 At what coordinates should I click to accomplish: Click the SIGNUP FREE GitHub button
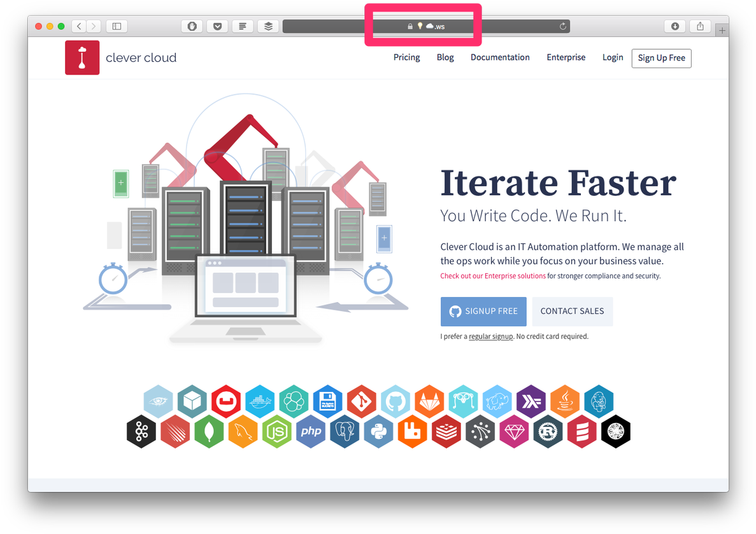point(483,312)
